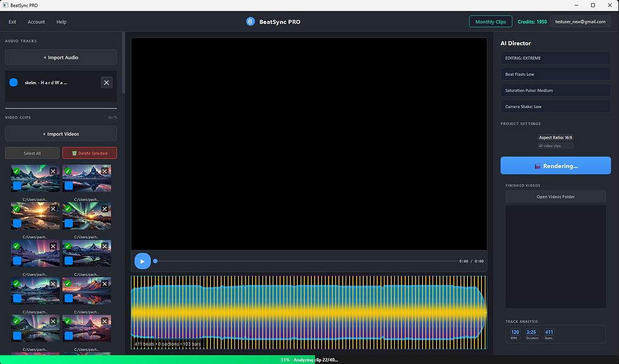Image resolution: width=619 pixels, height=364 pixels.
Task: Open the EDITING: EXTREME dropdown
Action: point(555,58)
